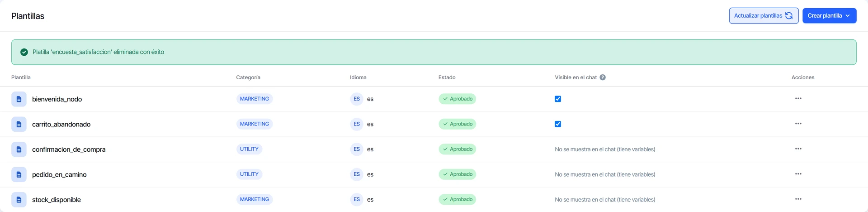Select the pedido_en_camino template name
Viewport: 868px width, 212px height.
[59, 174]
